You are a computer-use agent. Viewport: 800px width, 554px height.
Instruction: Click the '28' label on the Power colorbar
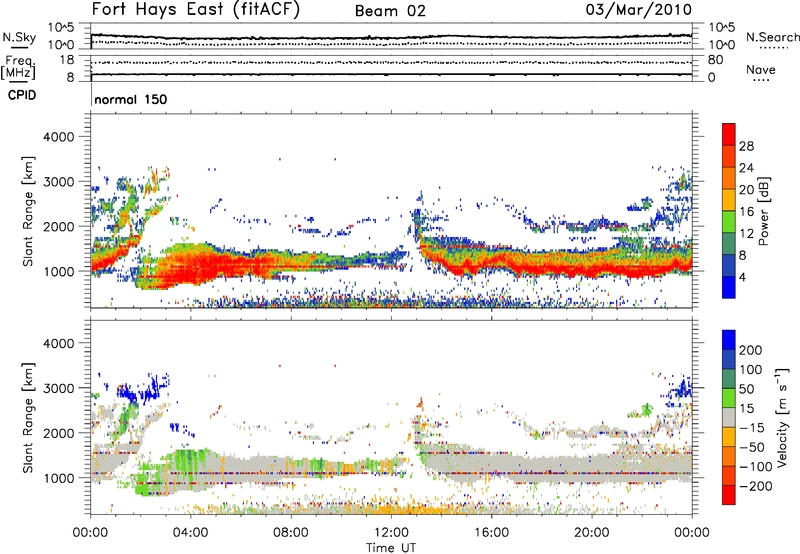746,146
